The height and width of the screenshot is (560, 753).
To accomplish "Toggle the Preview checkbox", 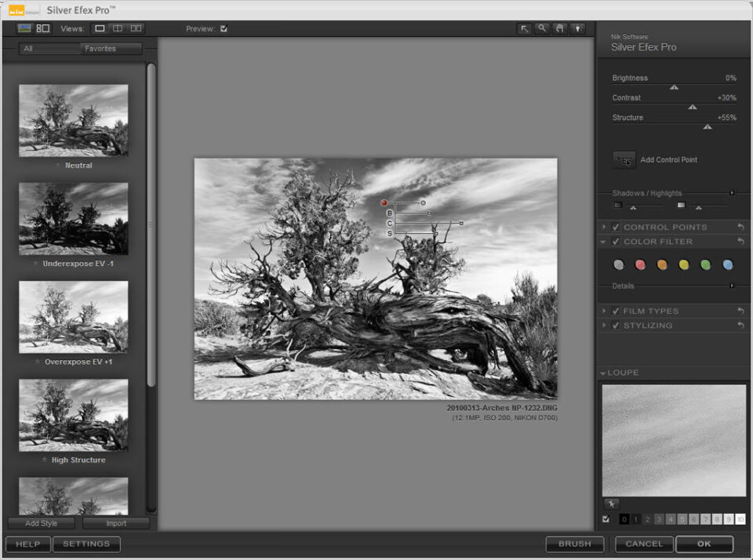I will (224, 29).
